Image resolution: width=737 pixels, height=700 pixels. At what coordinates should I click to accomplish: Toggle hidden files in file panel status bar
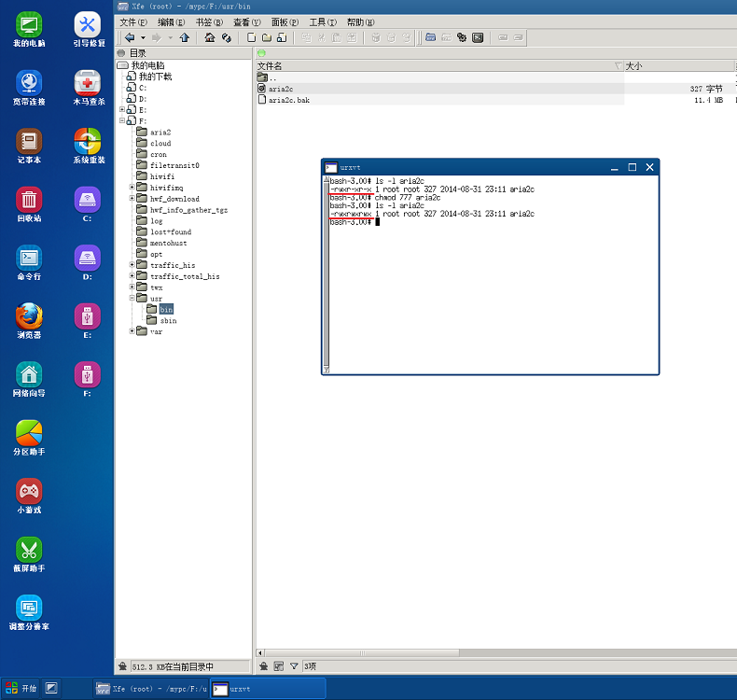click(x=264, y=666)
